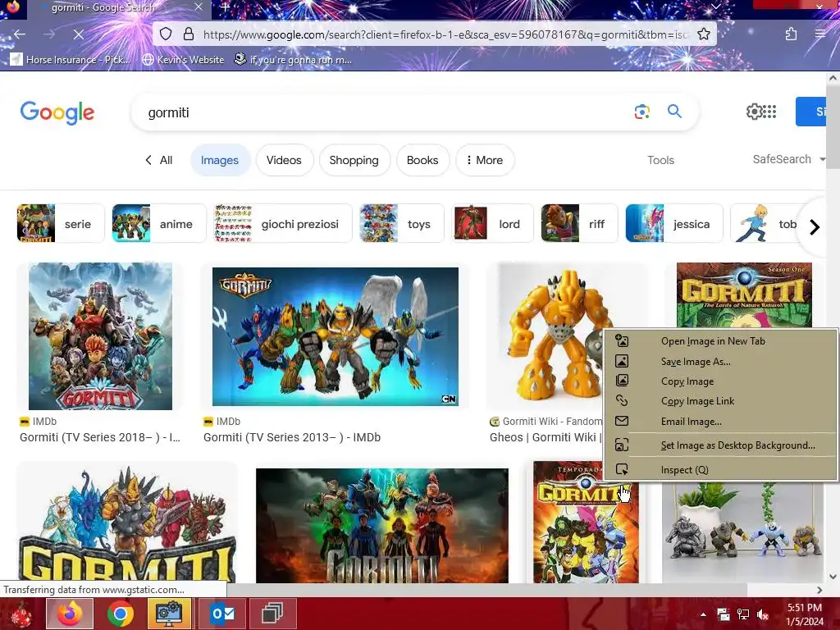The height and width of the screenshot is (630, 840).
Task: Click the Email Image envelope icon
Action: coord(622,421)
